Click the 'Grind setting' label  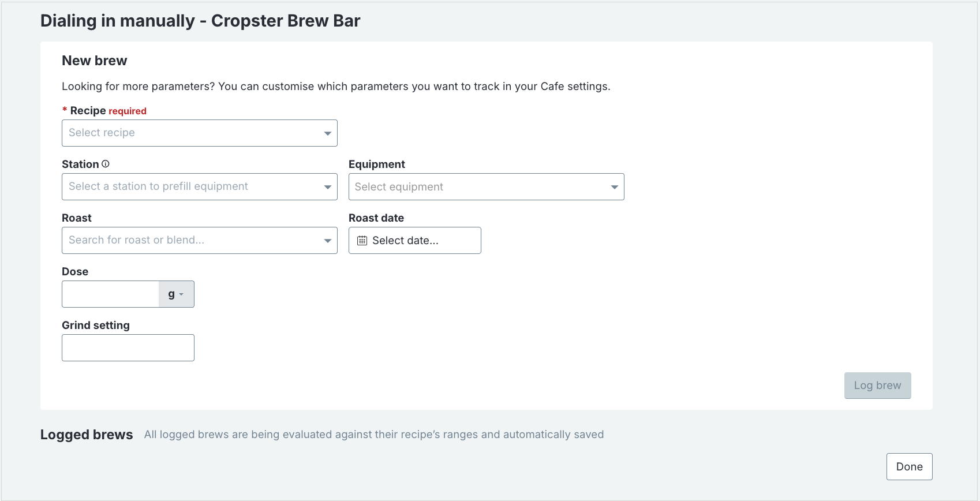96,326
